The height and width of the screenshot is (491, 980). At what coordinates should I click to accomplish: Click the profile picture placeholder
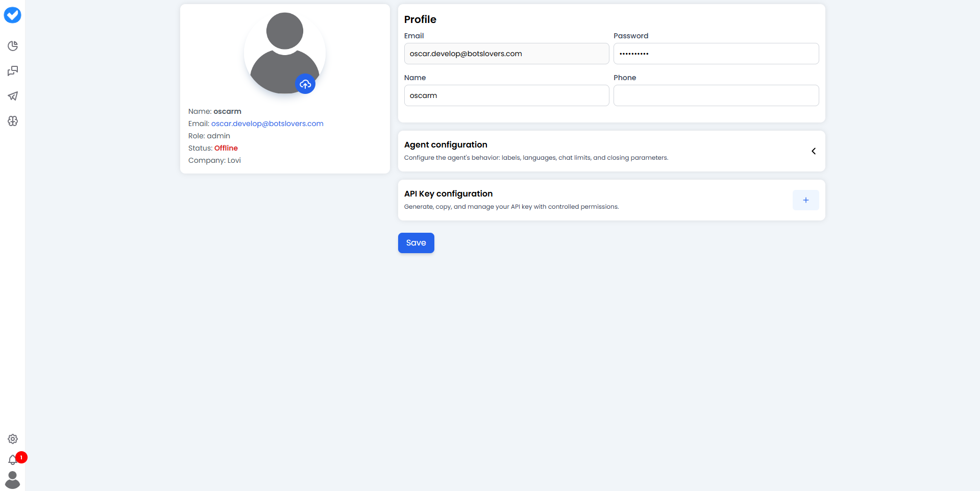(x=284, y=53)
